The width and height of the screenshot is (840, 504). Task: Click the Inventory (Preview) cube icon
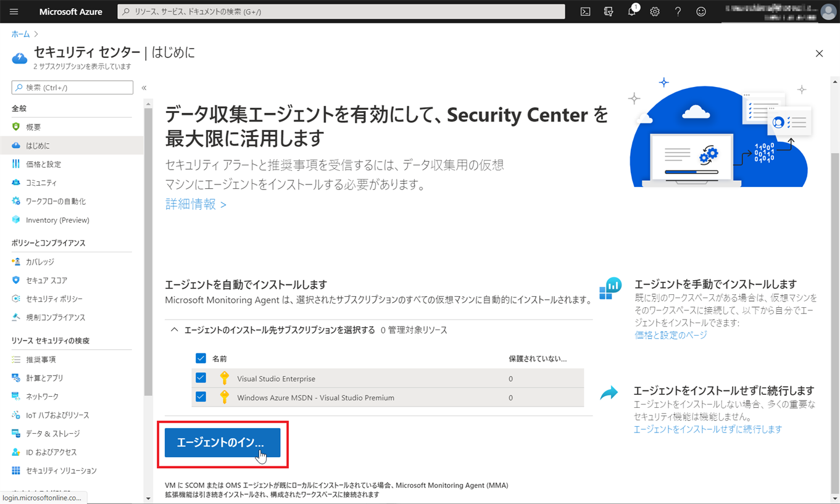pyautogui.click(x=16, y=220)
